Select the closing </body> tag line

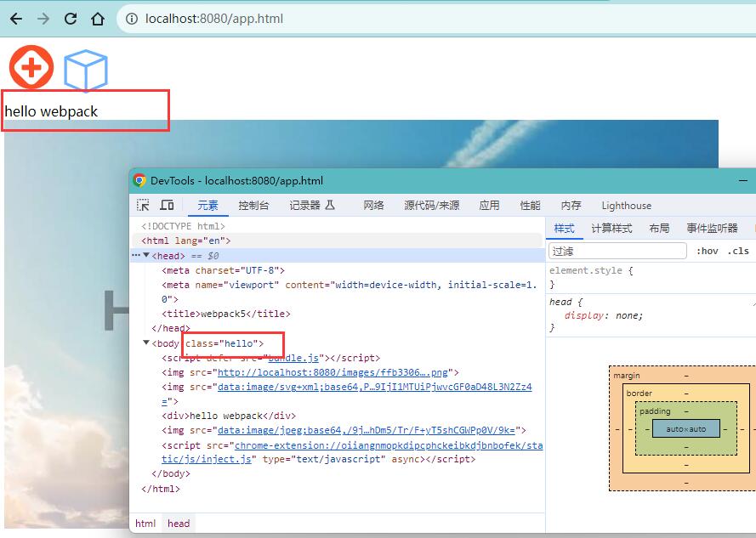click(x=171, y=473)
